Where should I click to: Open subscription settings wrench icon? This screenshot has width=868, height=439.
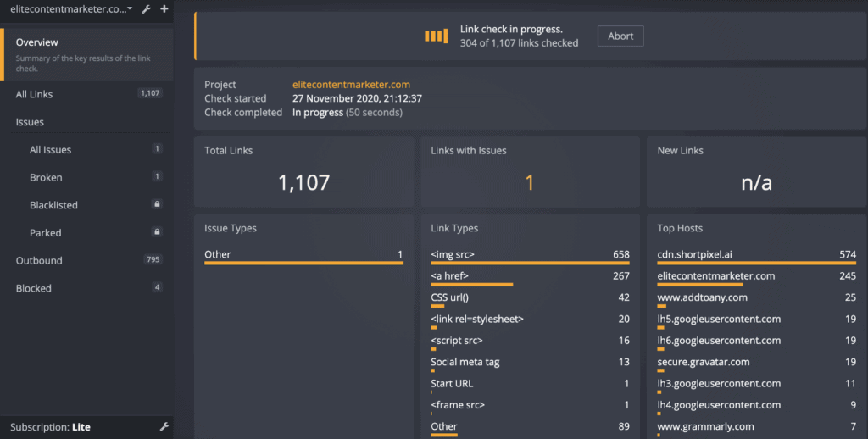[x=164, y=426]
